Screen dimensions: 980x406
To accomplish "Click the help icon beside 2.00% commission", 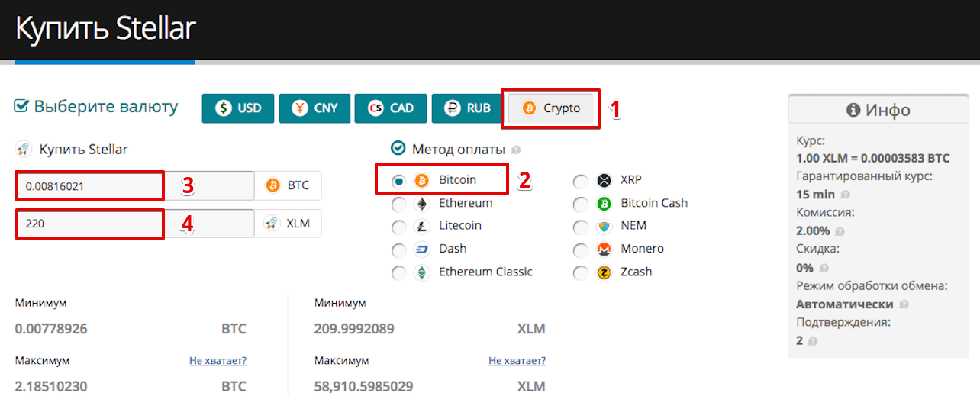I will [x=840, y=231].
